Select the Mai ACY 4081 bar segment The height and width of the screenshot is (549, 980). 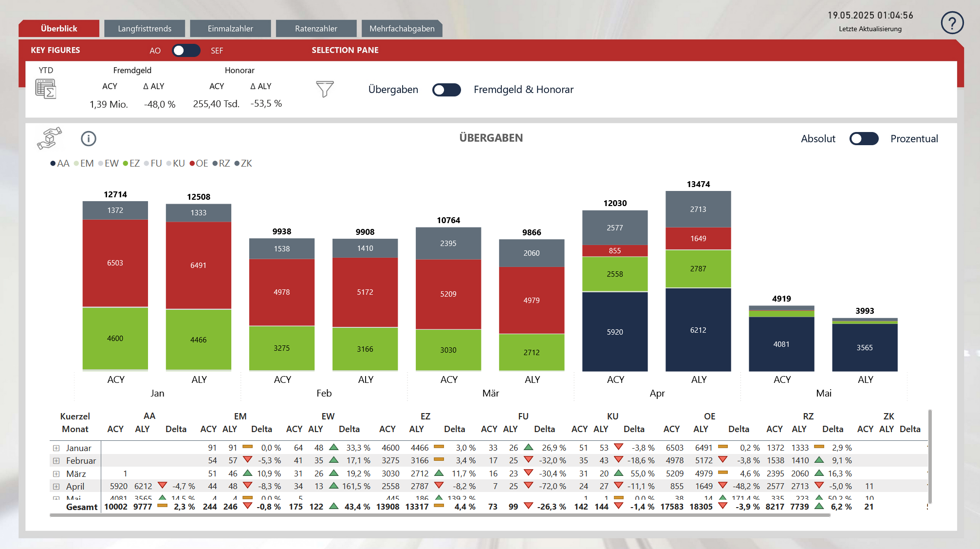pyautogui.click(x=781, y=344)
